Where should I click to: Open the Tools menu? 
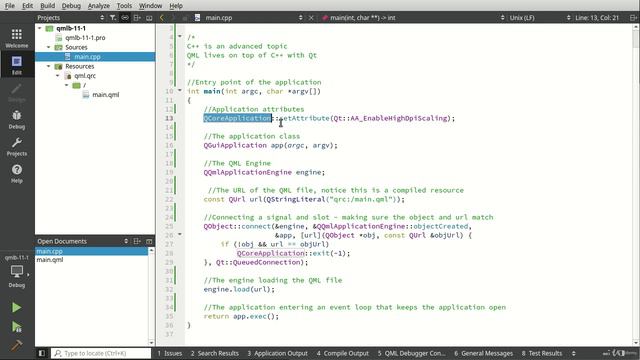tap(124, 6)
